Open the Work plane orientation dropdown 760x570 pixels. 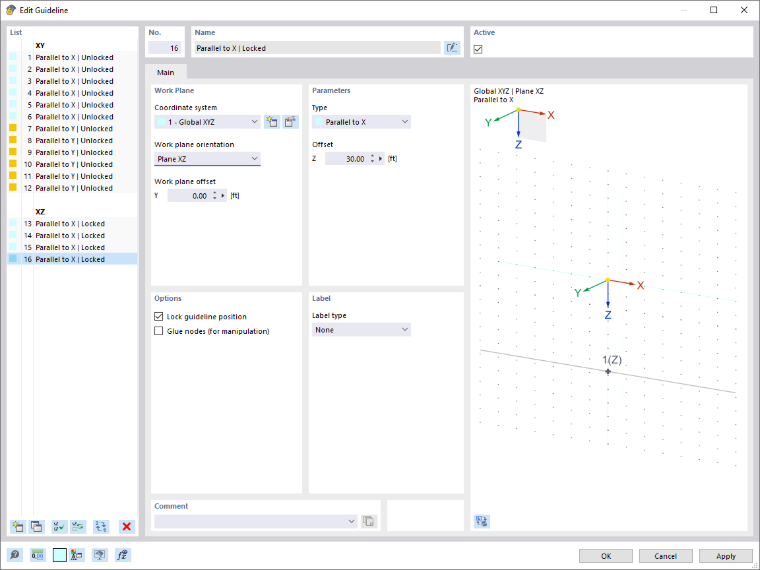tap(207, 159)
